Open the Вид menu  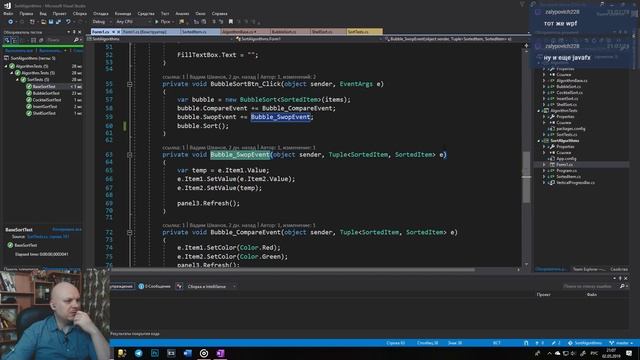pyautogui.click(x=43, y=13)
